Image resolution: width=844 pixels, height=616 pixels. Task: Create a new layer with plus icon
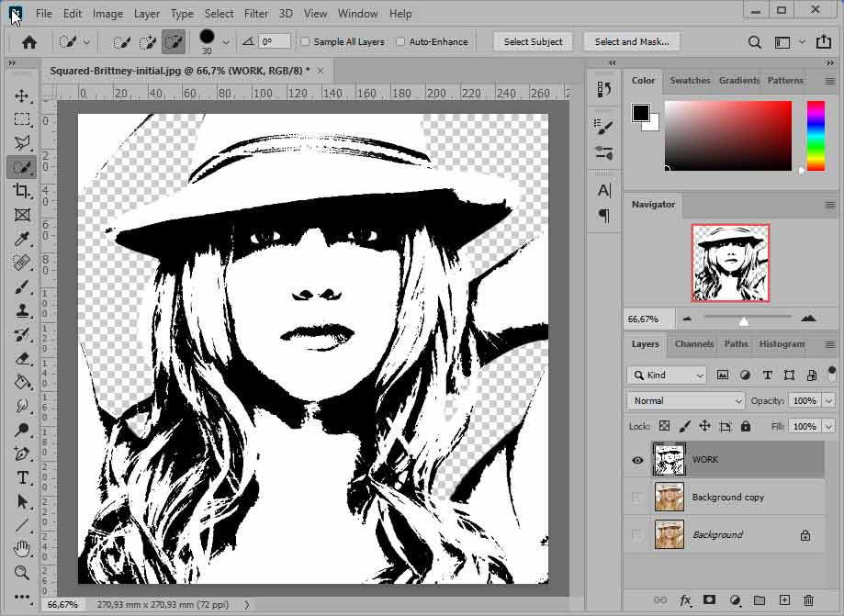pos(784,599)
